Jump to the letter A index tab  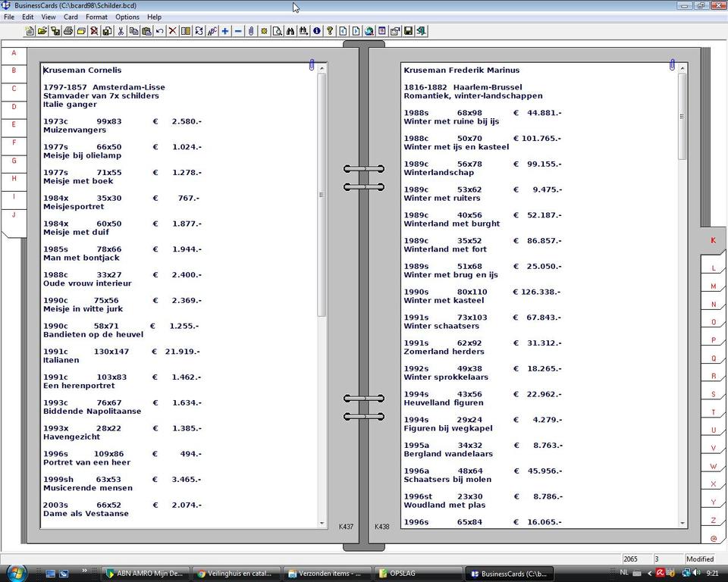tap(14, 53)
